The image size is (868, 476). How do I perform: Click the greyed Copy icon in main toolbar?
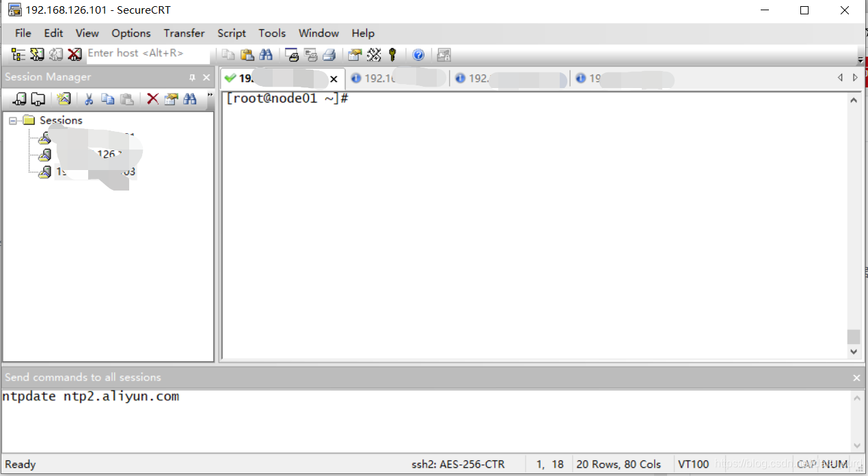228,55
